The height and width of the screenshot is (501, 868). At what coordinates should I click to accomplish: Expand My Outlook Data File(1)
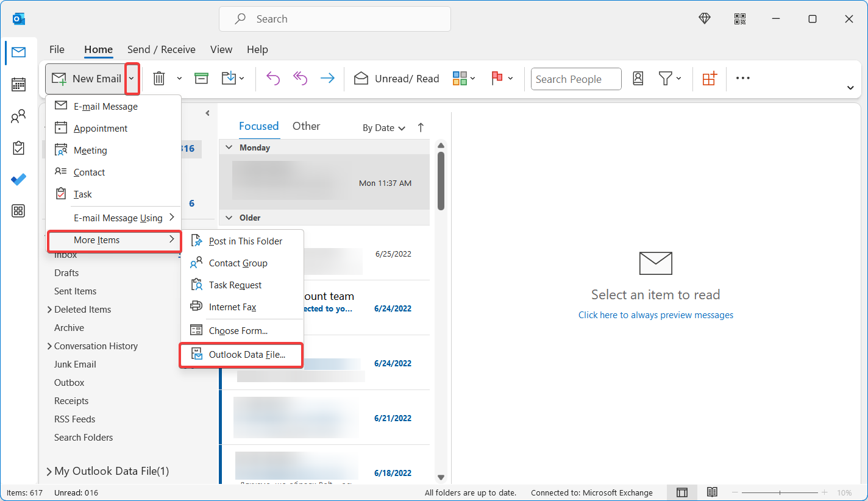pos(49,471)
